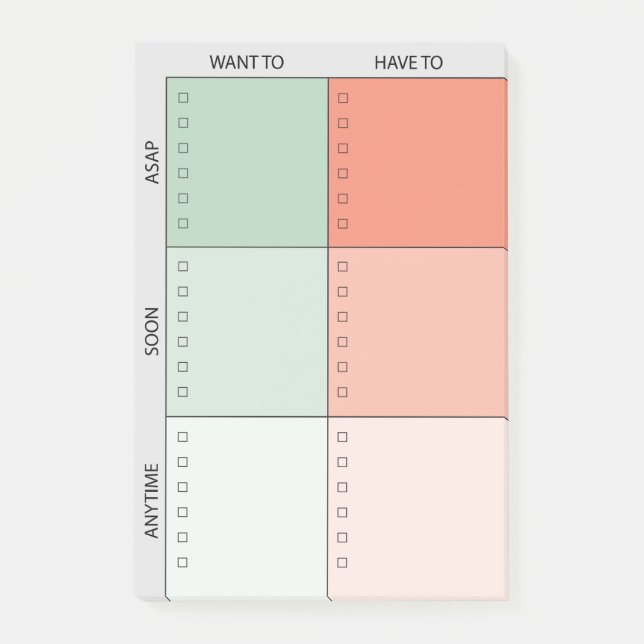
Task: Select the ANYTIME row label
Action: point(152,500)
